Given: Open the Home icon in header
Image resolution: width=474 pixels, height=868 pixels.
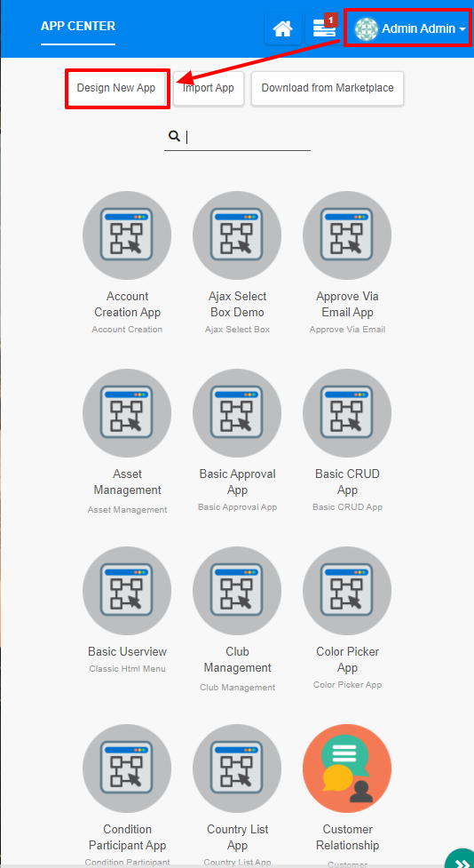Looking at the screenshot, I should (283, 28).
